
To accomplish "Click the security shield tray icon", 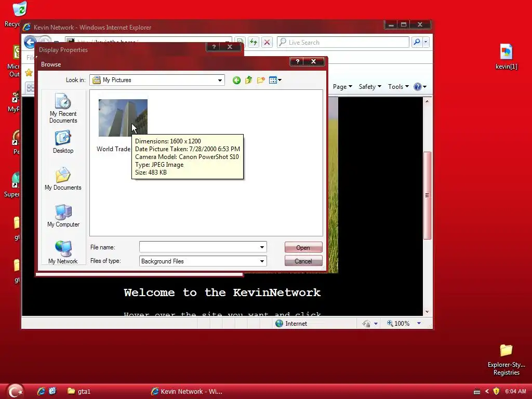I will (x=496, y=391).
